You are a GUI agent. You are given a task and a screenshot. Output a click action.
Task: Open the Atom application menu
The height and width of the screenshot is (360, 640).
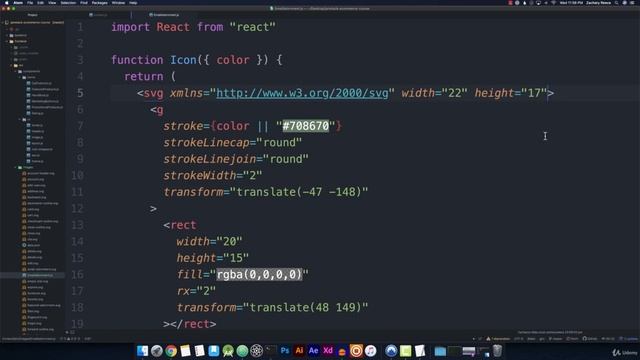click(18, 3)
